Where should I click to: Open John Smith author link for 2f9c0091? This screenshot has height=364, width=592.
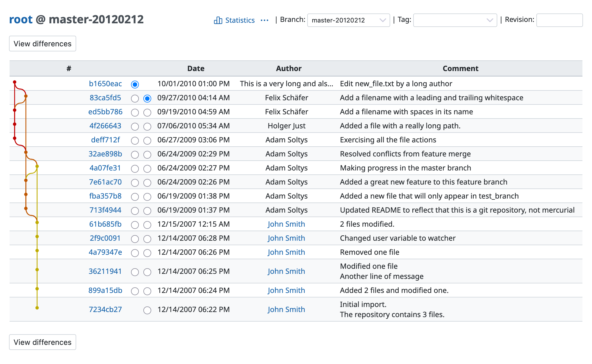pyautogui.click(x=286, y=238)
